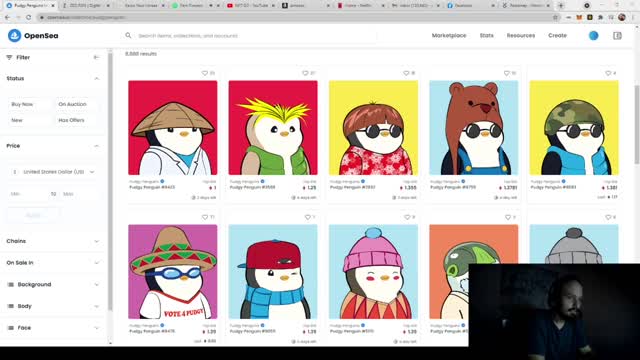Heart the pink beanie penguin
This screenshot has height=360, width=640.
[407, 217]
